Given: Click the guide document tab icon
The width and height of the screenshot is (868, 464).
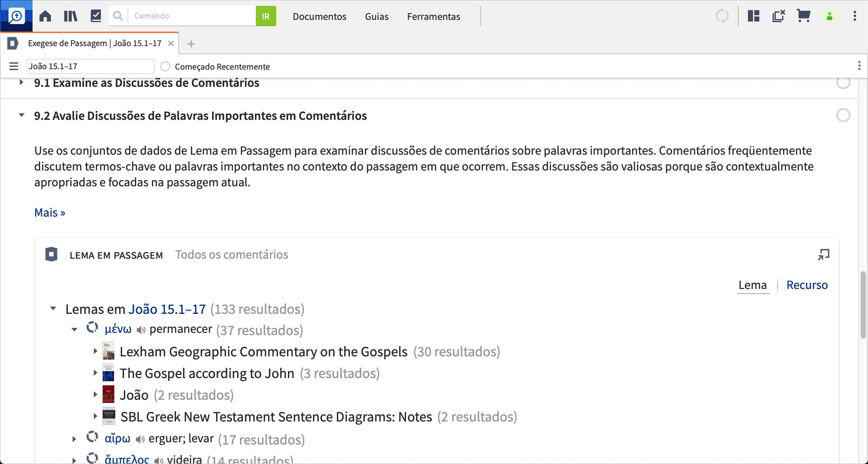Looking at the screenshot, I should pyautogui.click(x=13, y=43).
